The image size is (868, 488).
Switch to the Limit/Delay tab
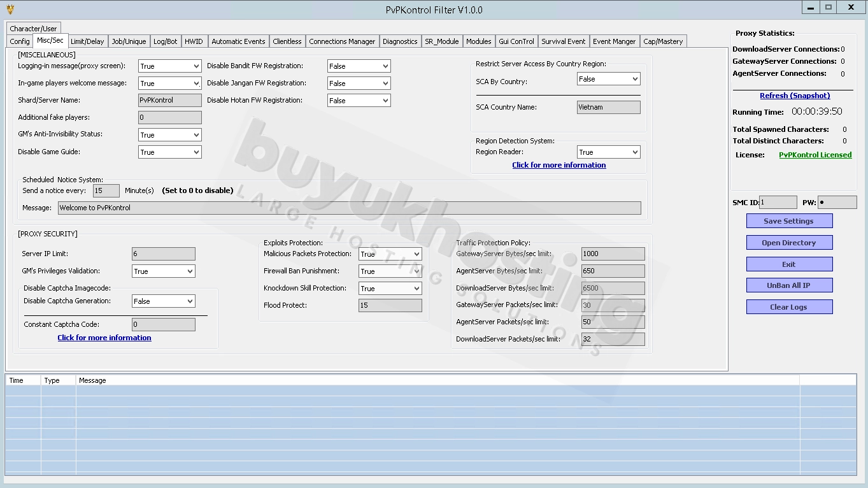tap(87, 41)
